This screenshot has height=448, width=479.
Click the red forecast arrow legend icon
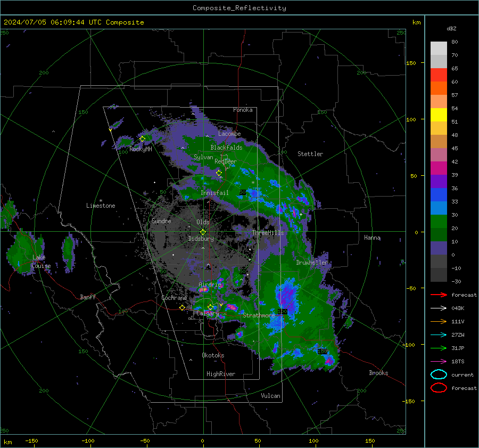pos(439,295)
